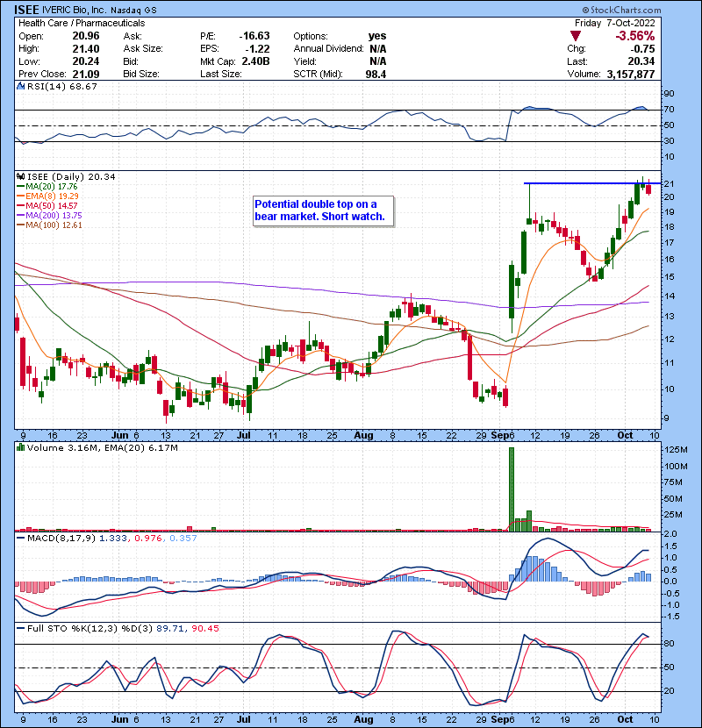Click the RSI line chart icon
Image resolution: width=702 pixels, height=728 pixels.
coord(20,86)
